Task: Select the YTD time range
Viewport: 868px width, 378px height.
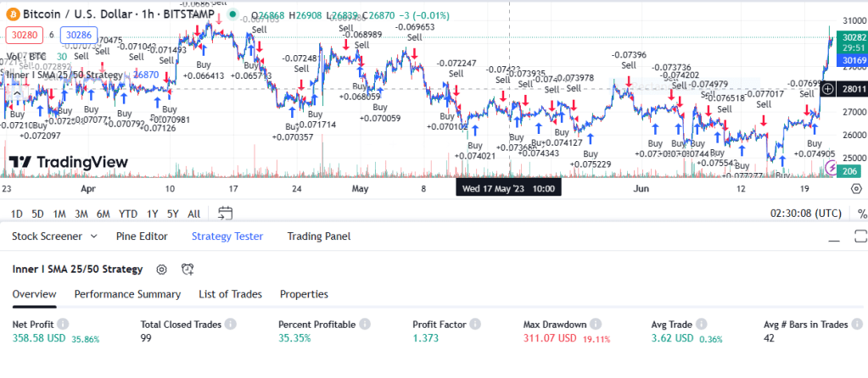Action: (128, 214)
